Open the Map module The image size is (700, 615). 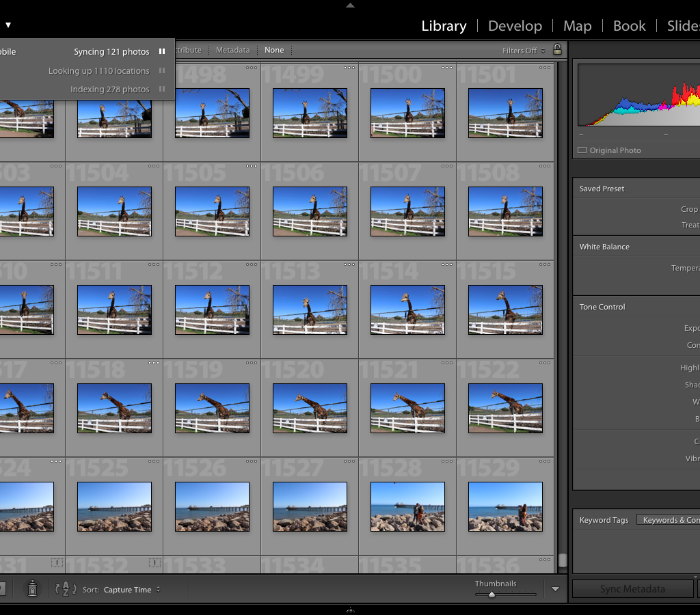click(577, 26)
